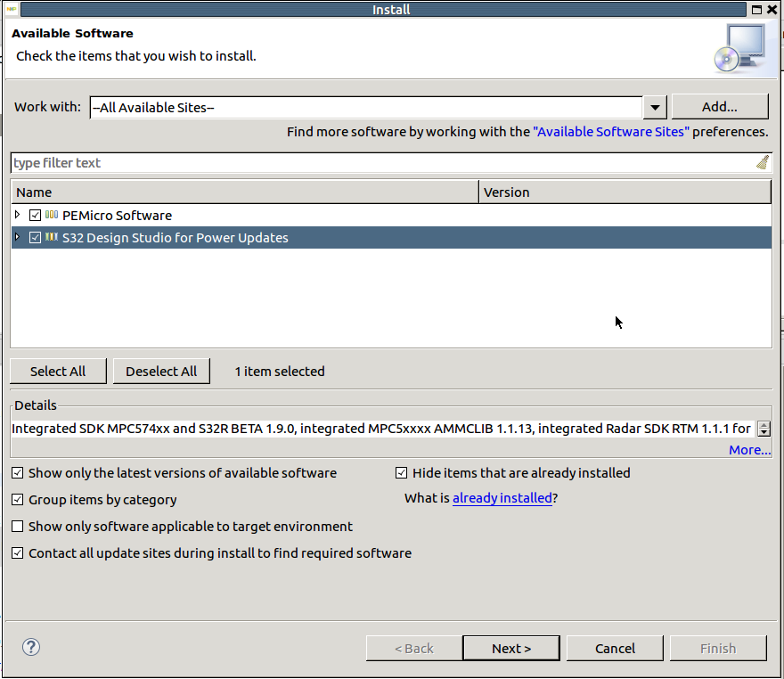Image resolution: width=784 pixels, height=679 pixels.
Task: Click the Cancel button
Action: click(x=615, y=648)
